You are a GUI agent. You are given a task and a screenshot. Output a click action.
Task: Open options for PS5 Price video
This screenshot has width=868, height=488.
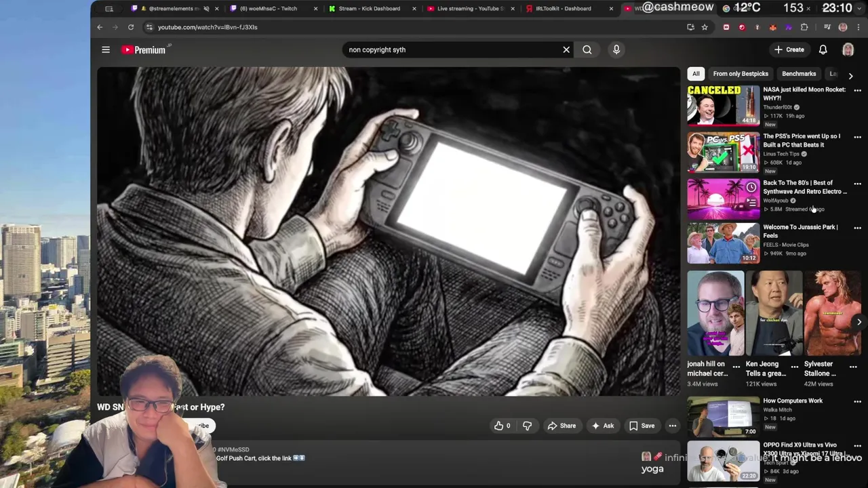coord(857,137)
